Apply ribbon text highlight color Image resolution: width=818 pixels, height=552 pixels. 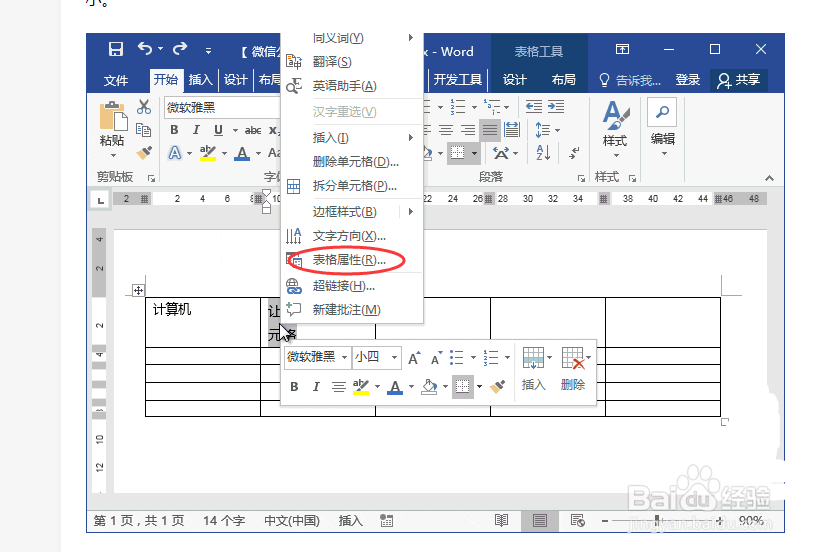click(x=208, y=153)
